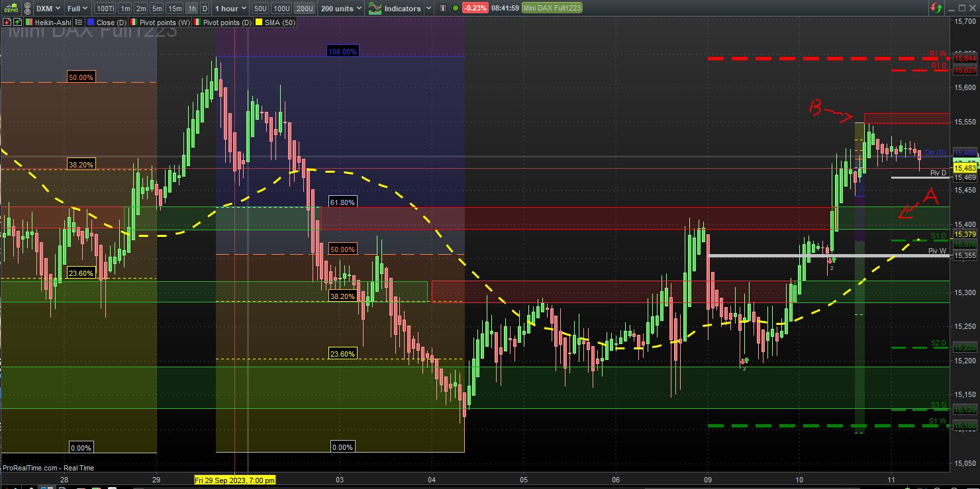Select the D daily timeframe button
The height and width of the screenshot is (489, 980).
(204, 9)
